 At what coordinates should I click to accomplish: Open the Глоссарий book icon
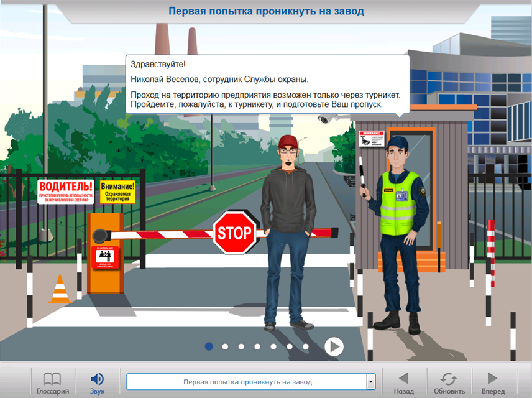[52, 379]
